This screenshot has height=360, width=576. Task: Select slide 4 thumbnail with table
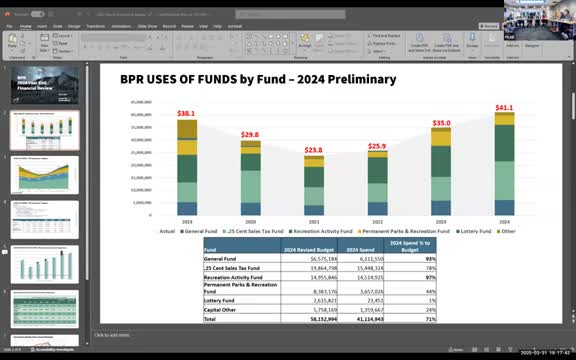45,220
